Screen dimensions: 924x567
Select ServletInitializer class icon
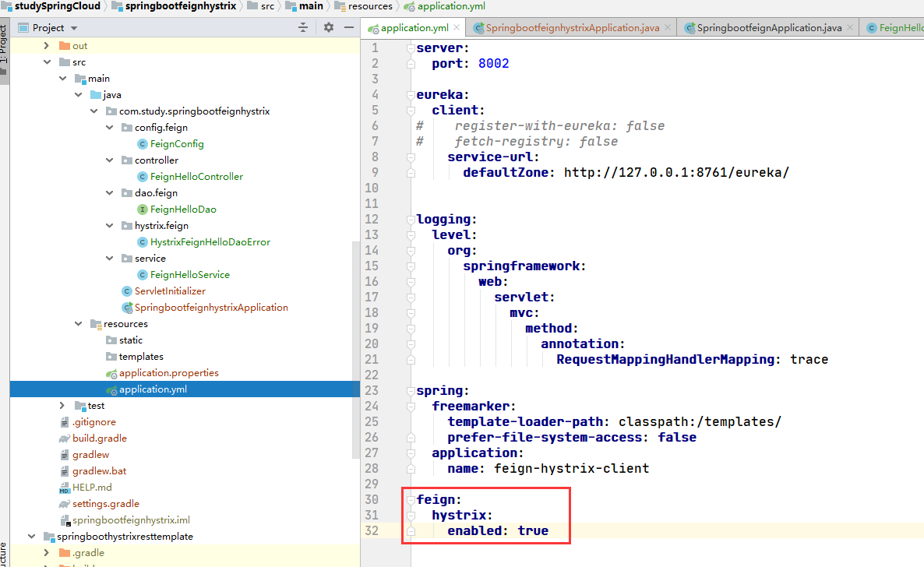127,291
